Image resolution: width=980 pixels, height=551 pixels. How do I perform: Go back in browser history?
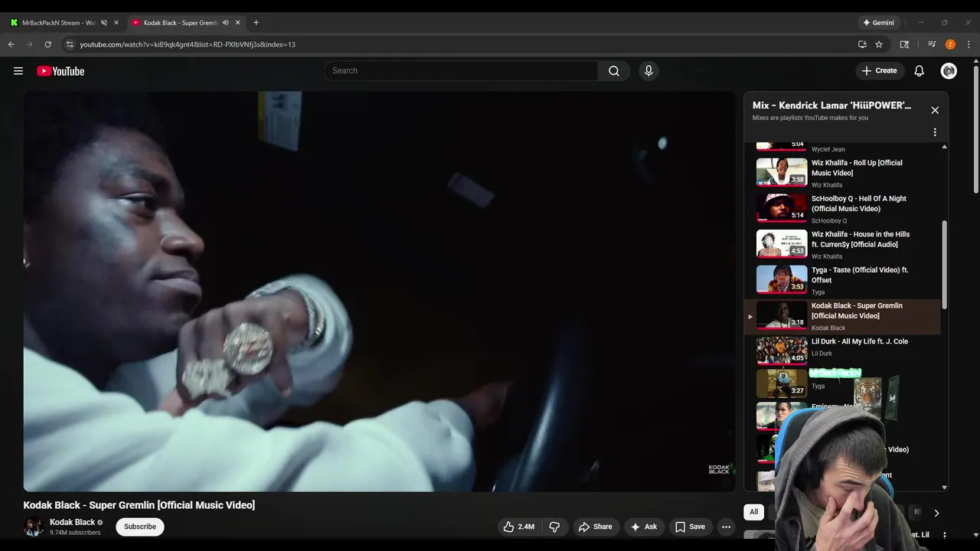tap(11, 44)
